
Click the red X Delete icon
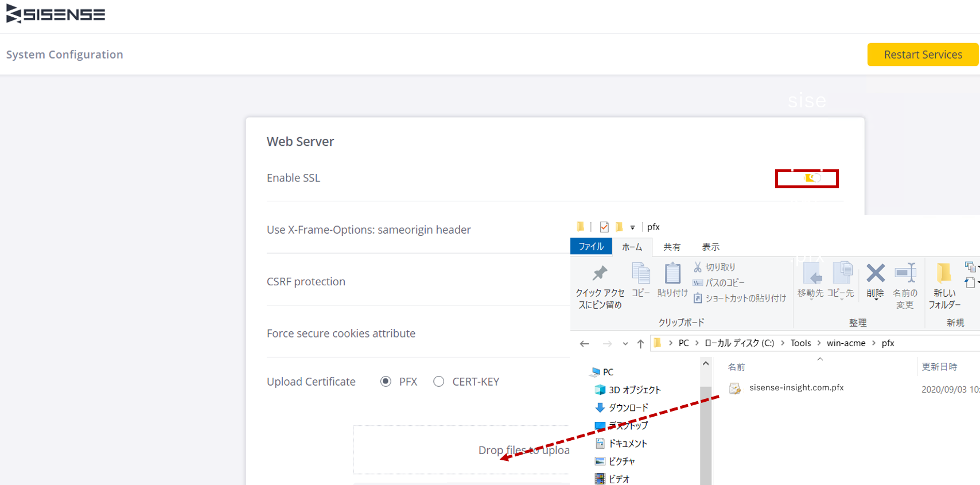pyautogui.click(x=876, y=273)
